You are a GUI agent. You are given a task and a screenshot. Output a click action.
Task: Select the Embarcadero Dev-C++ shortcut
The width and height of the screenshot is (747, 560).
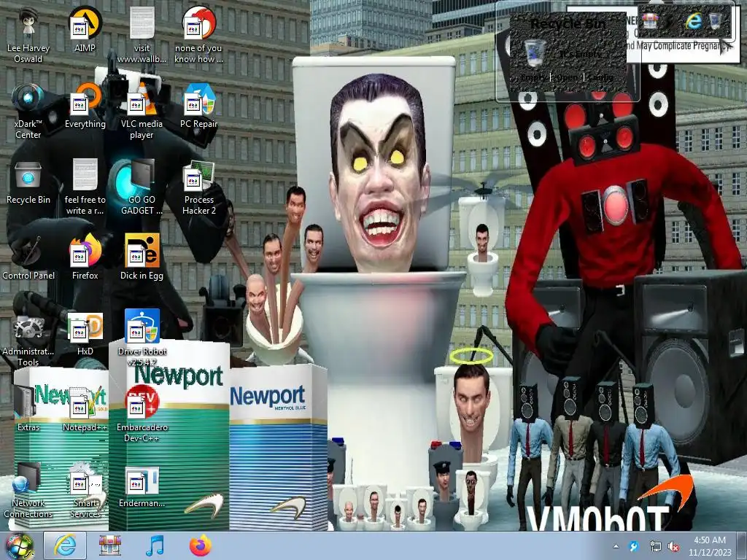[142, 414]
